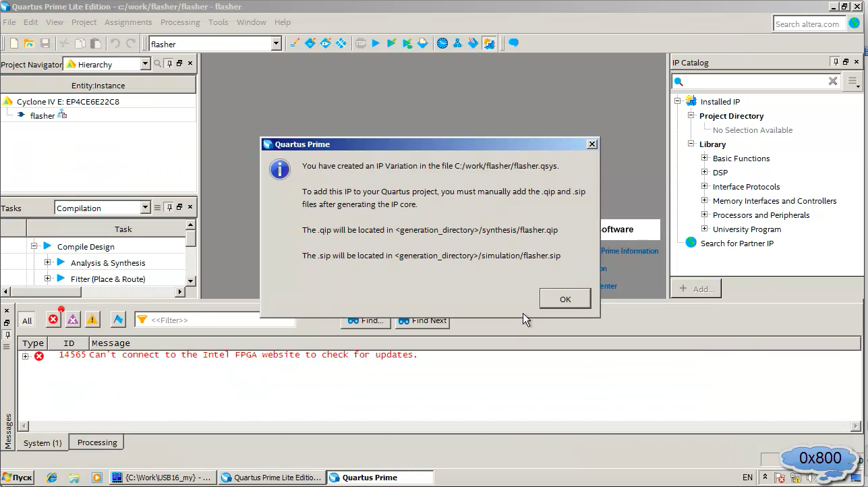Expand the Interface Protocols category
868x487 pixels.
704,186
